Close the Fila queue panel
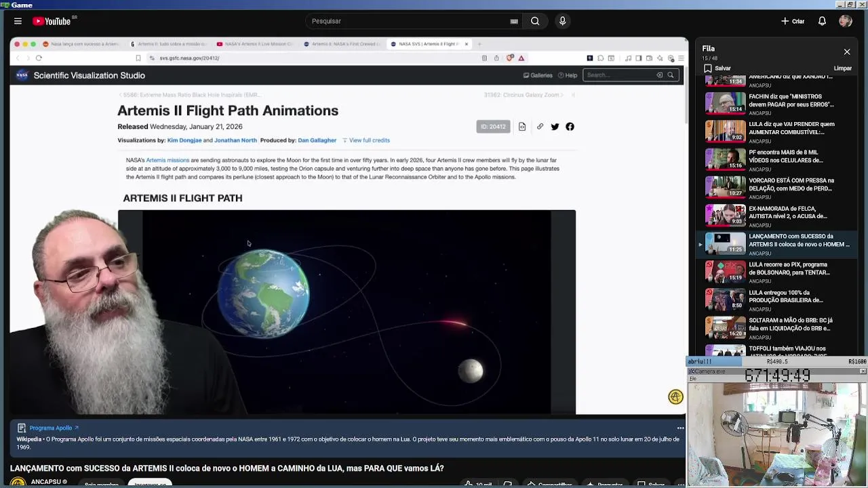868x488 pixels. pyautogui.click(x=847, y=52)
